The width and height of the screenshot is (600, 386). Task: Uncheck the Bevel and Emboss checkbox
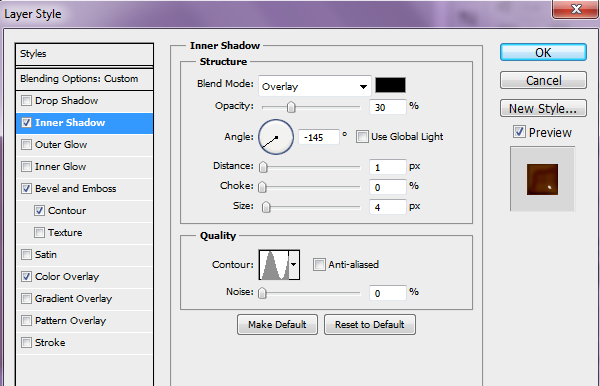click(26, 189)
